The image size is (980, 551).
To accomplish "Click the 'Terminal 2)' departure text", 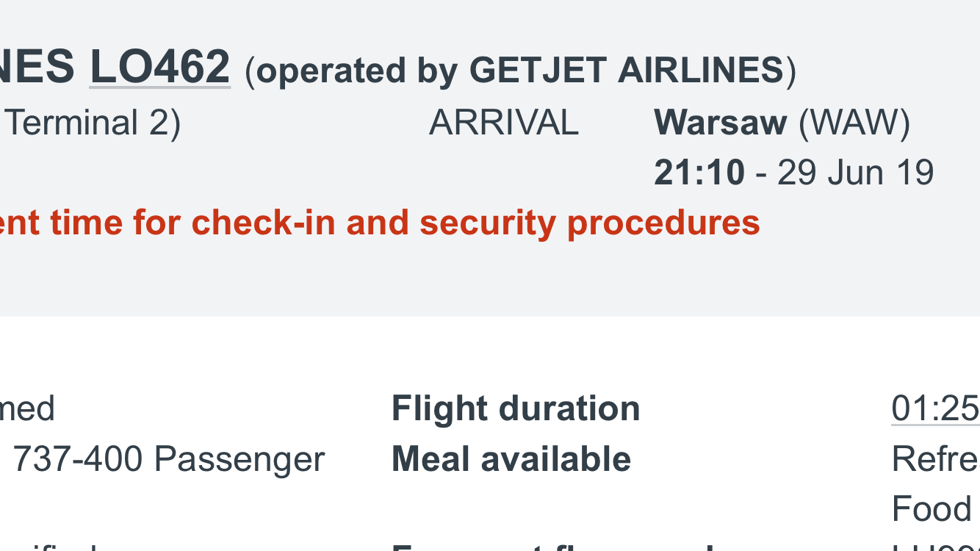I will pos(93,123).
